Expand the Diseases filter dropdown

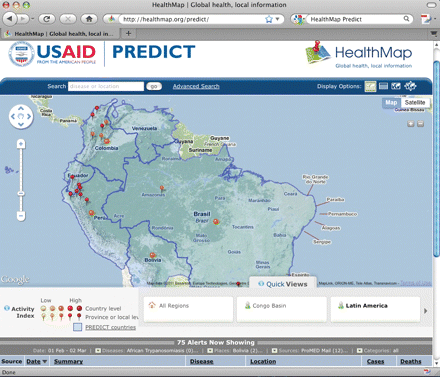click(x=98, y=351)
